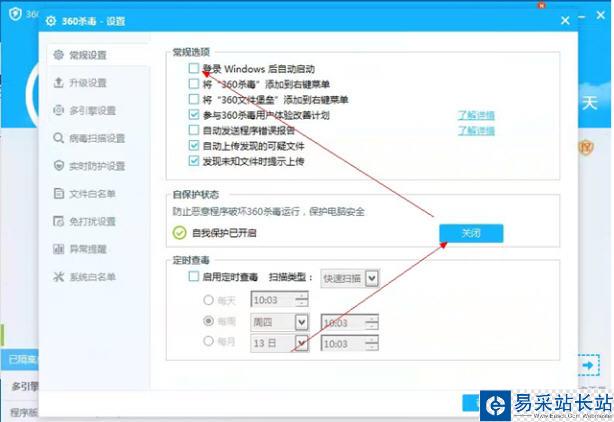Check 将360杀毒添加到右键菜单

pos(194,83)
